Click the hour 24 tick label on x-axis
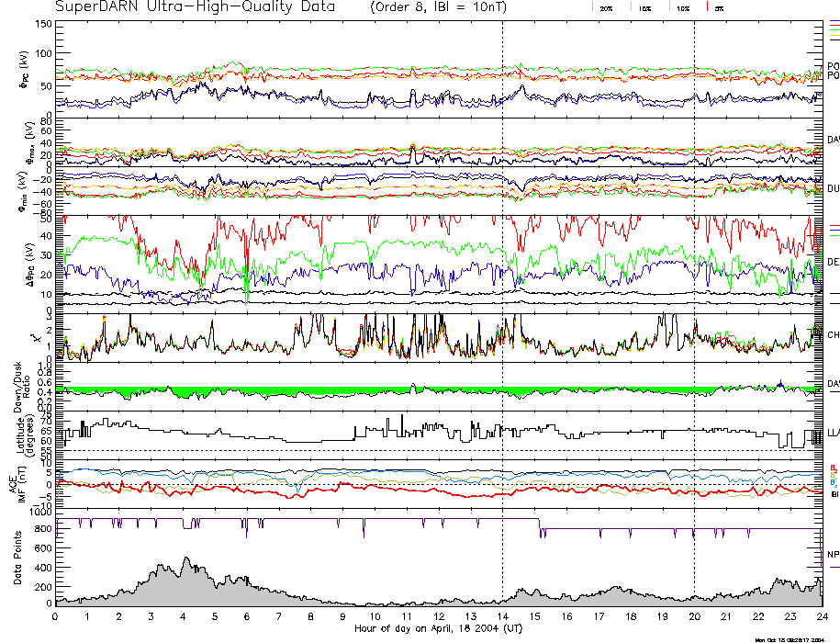Screen dimensions: 840x643 click(822, 618)
